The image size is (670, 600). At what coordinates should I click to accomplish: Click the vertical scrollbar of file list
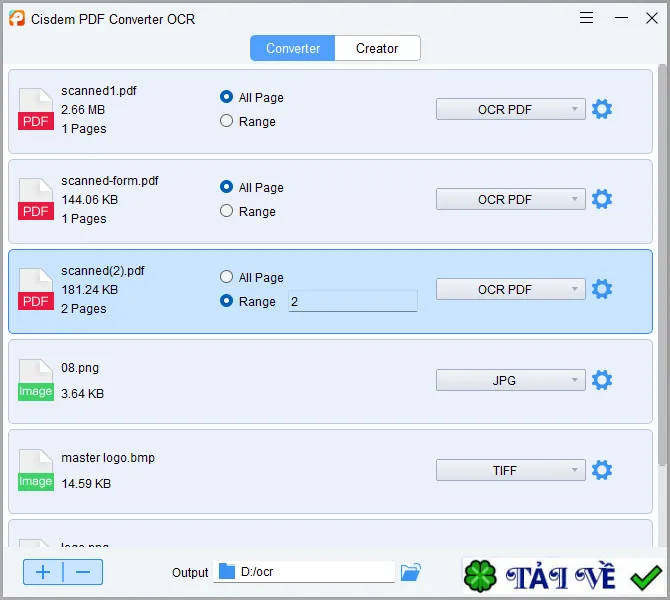[662, 265]
